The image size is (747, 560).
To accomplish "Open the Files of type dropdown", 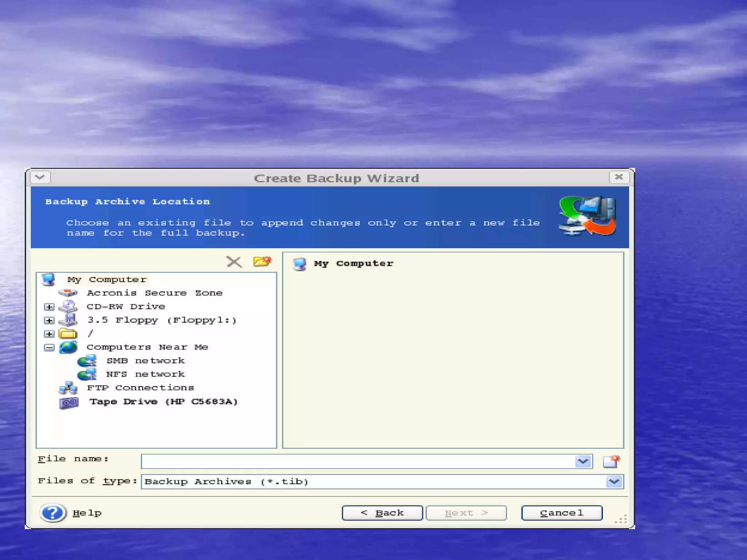I will click(x=614, y=482).
